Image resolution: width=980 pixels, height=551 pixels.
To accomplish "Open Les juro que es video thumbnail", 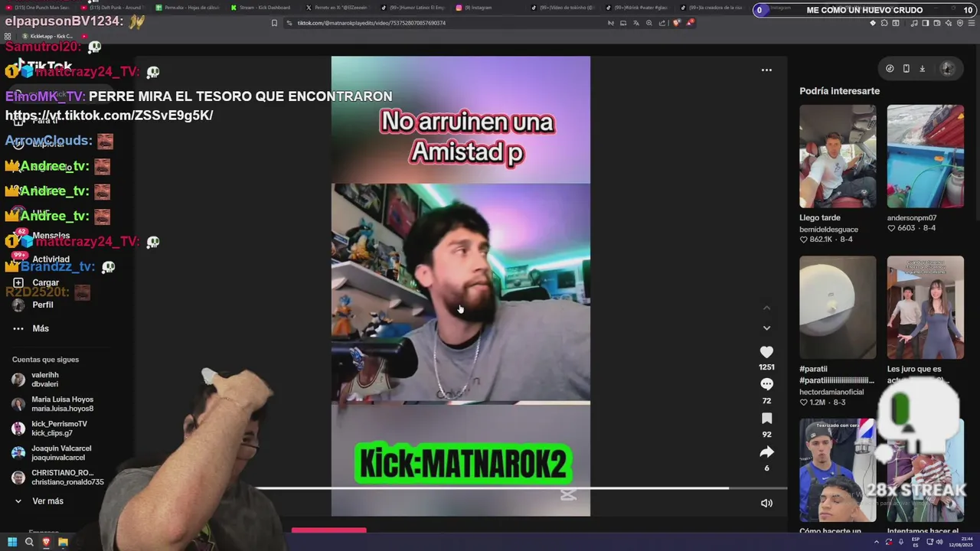I will click(x=925, y=307).
